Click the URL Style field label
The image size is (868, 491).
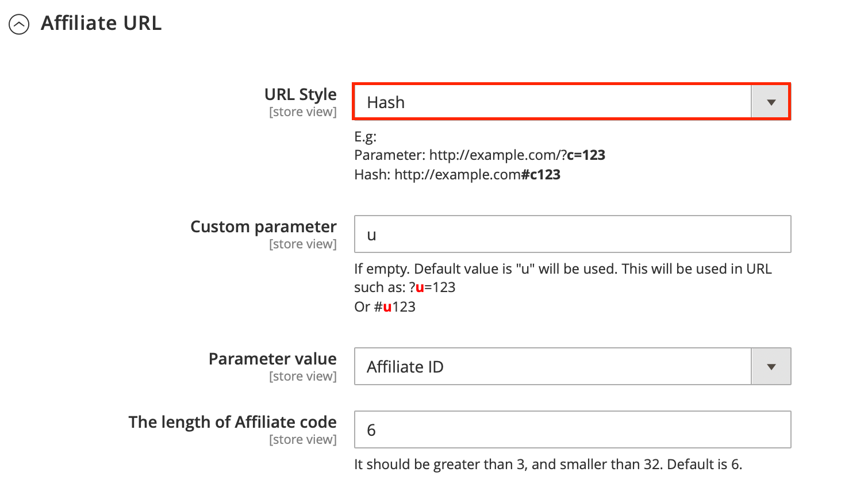point(301,94)
